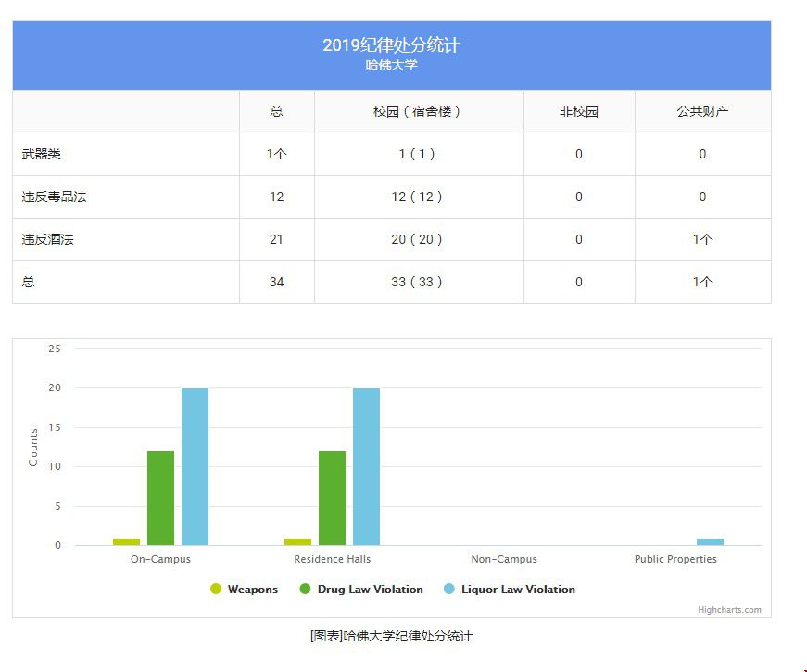Click the 15 y-axis tick label
This screenshot has height=672, width=807.
[x=55, y=427]
